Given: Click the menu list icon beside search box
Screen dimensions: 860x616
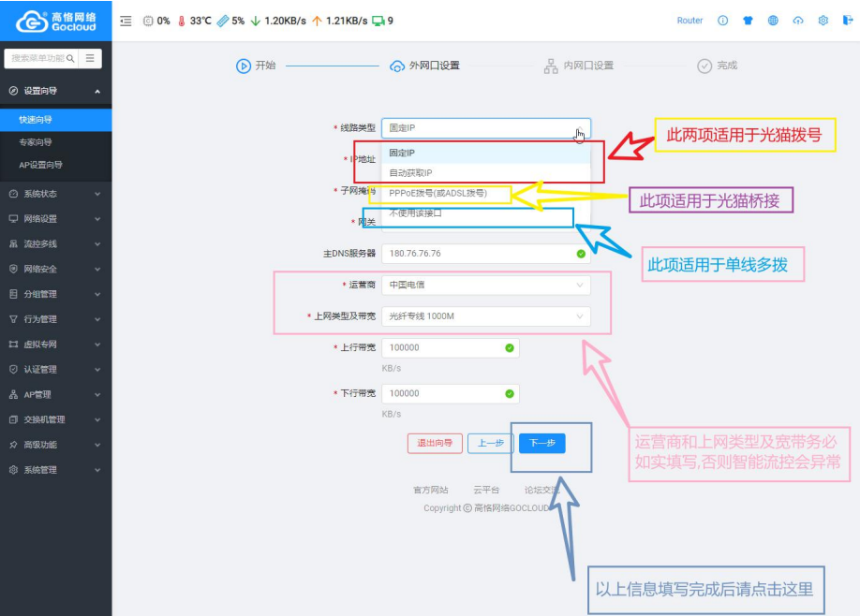Looking at the screenshot, I should 90,58.
